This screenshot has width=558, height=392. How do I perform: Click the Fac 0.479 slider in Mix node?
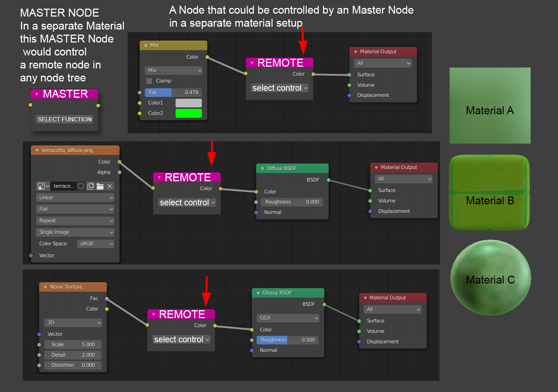173,92
